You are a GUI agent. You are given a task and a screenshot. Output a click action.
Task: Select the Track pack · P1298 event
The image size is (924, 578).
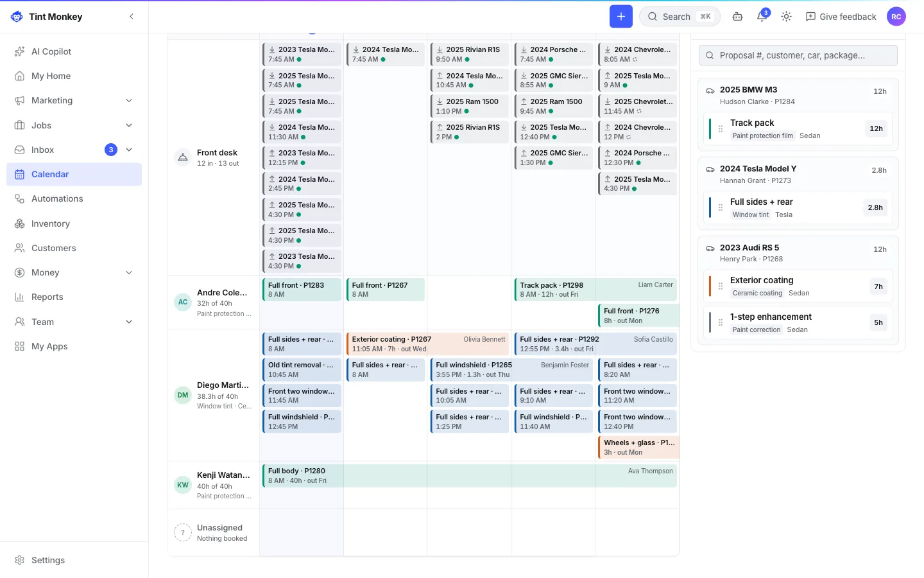pos(595,290)
